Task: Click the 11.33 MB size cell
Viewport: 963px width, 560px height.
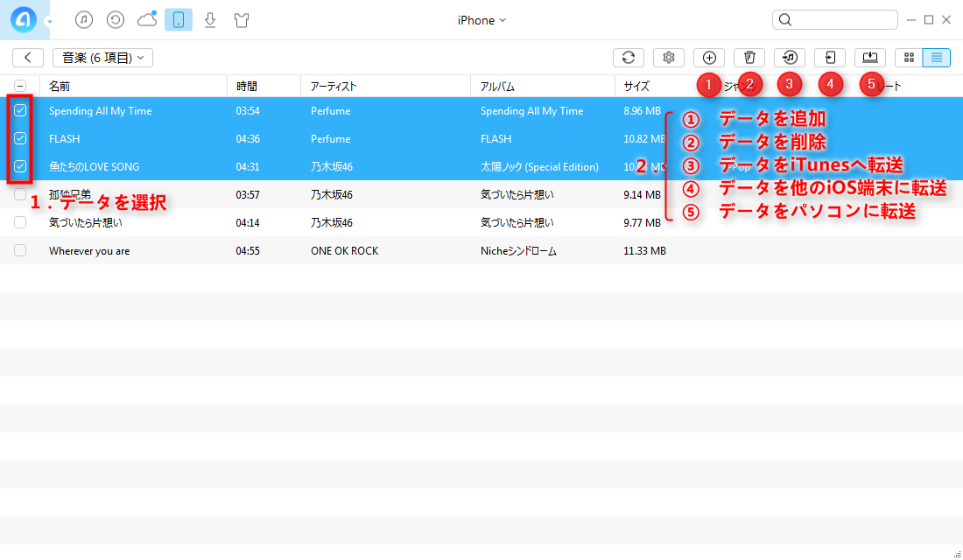Action: (x=645, y=251)
